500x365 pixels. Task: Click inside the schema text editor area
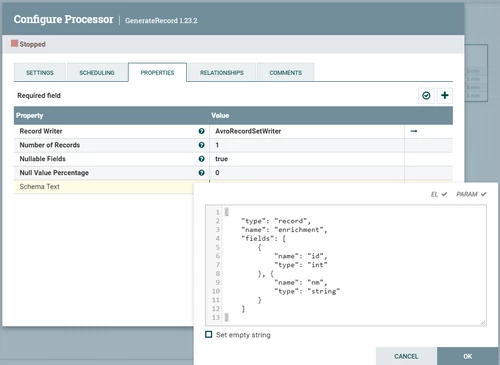pyautogui.click(x=346, y=265)
